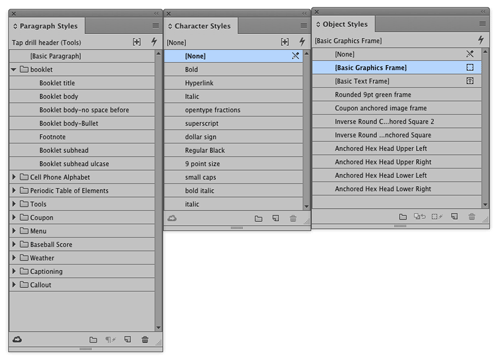Select Basic Paragraph style
Viewport: 500px width, 361px height.
(82, 56)
